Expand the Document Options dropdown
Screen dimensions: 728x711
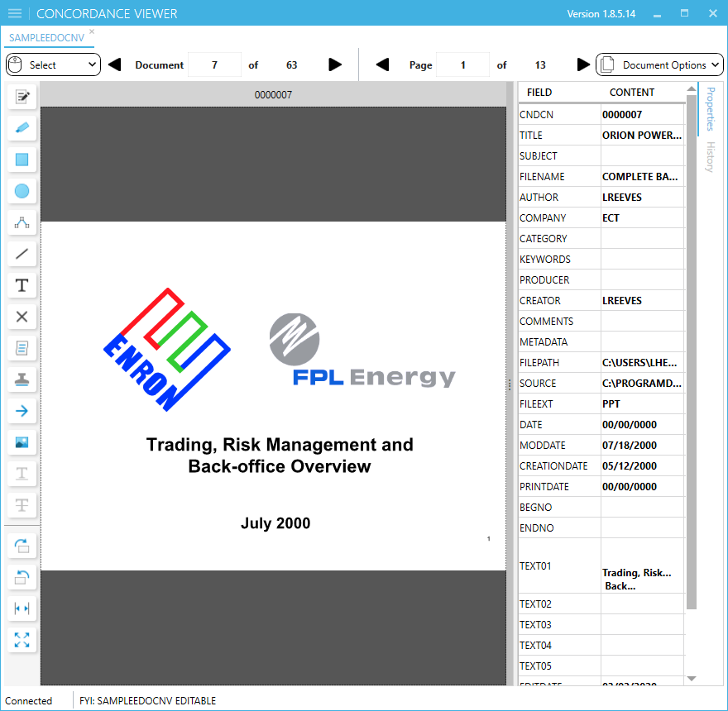click(659, 64)
